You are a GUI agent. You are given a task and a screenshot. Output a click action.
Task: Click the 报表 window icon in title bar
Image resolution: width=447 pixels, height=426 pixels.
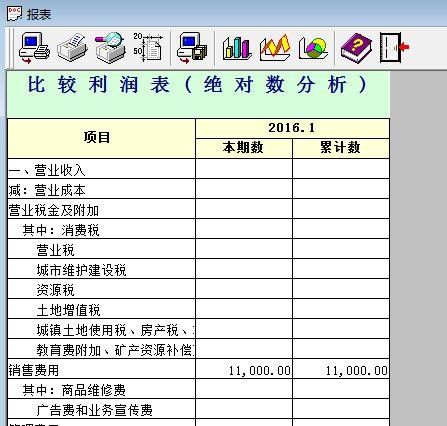tap(14, 14)
